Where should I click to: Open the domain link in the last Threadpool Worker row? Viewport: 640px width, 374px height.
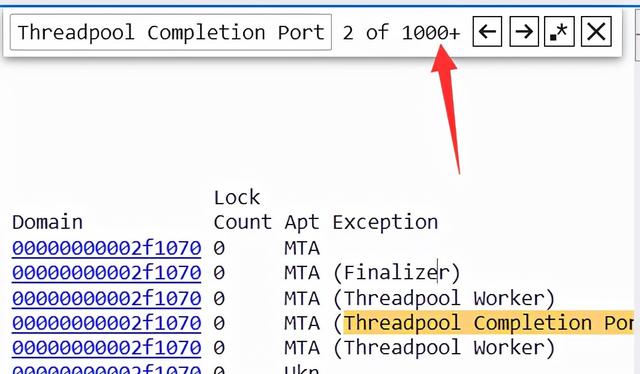[107, 348]
